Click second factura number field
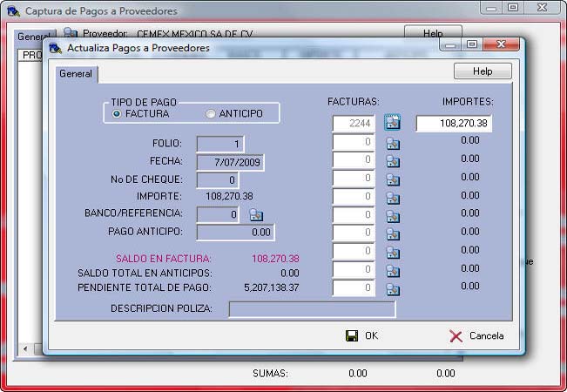 (x=354, y=142)
